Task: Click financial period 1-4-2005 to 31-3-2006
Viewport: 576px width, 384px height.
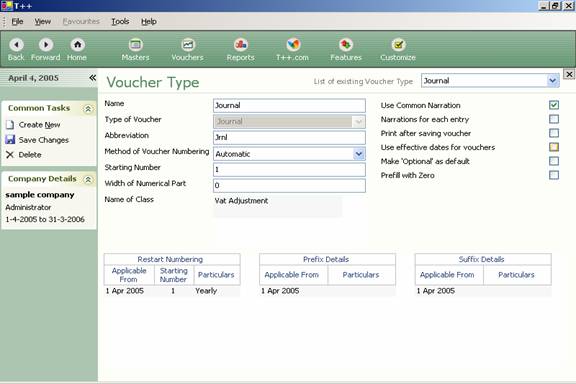Action: tap(45, 219)
